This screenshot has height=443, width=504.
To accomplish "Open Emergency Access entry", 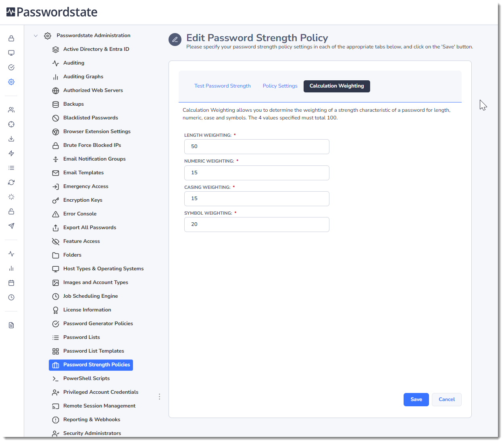I will (x=86, y=186).
